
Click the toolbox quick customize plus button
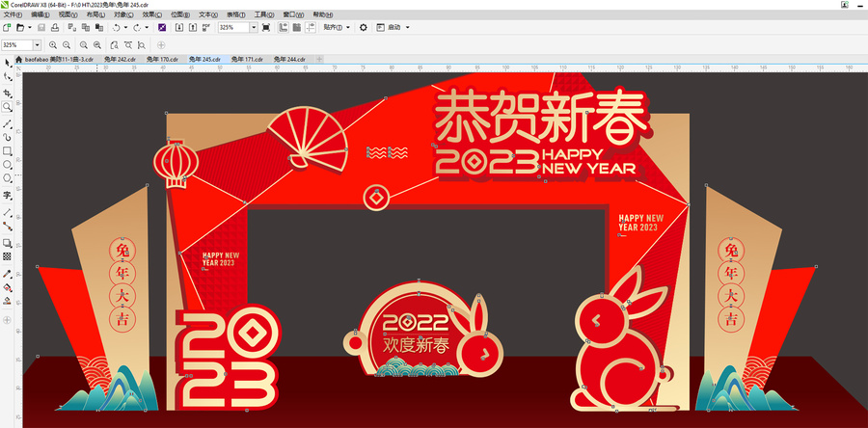coord(7,320)
